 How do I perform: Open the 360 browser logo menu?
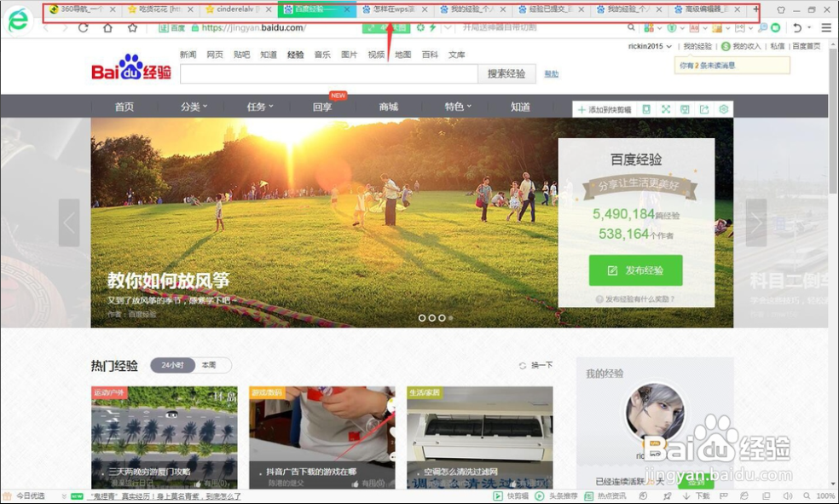(x=18, y=20)
